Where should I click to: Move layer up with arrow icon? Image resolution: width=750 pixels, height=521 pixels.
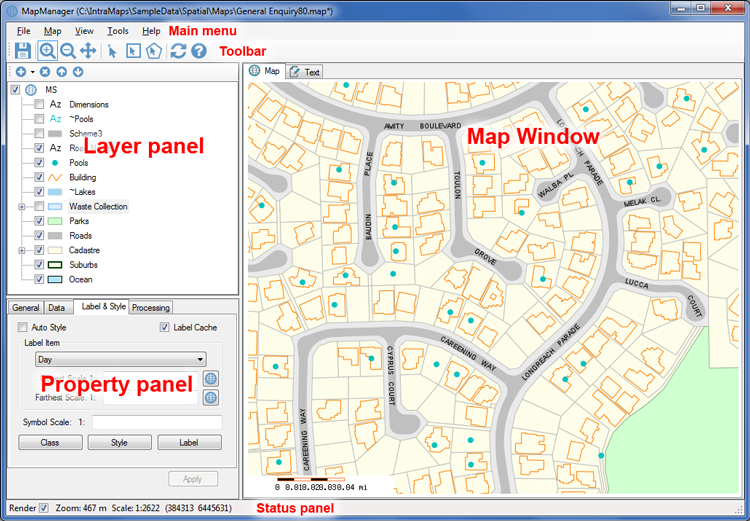(x=62, y=72)
